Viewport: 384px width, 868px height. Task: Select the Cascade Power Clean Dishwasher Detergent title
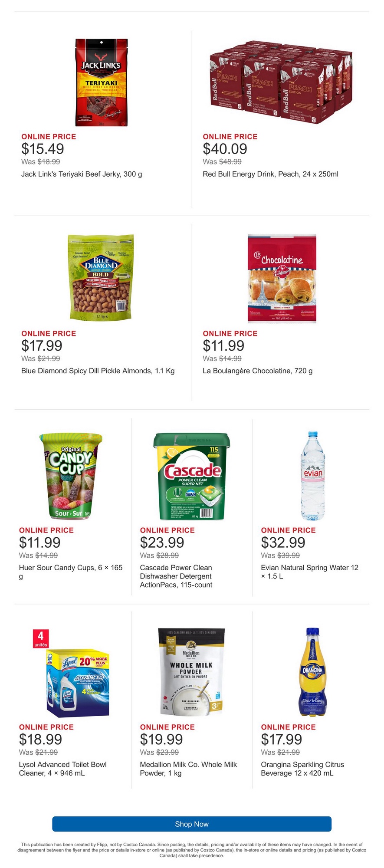click(176, 576)
